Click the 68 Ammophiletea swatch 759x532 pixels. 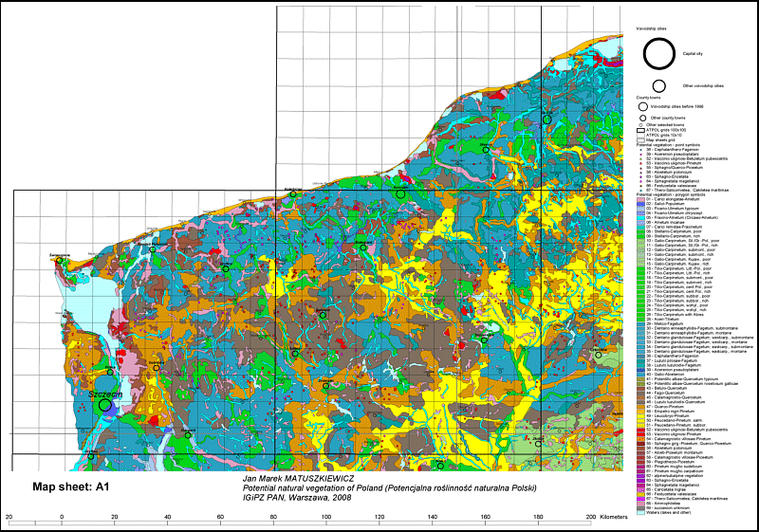tap(641, 503)
